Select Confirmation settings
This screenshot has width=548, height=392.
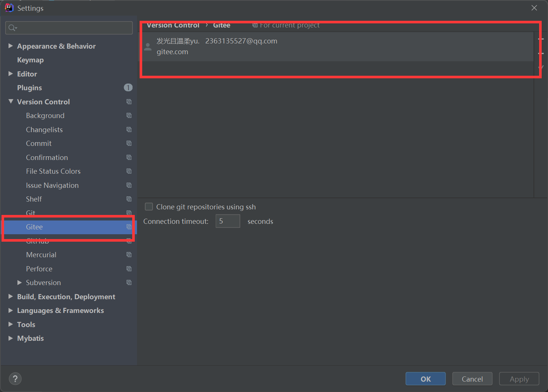pos(47,157)
